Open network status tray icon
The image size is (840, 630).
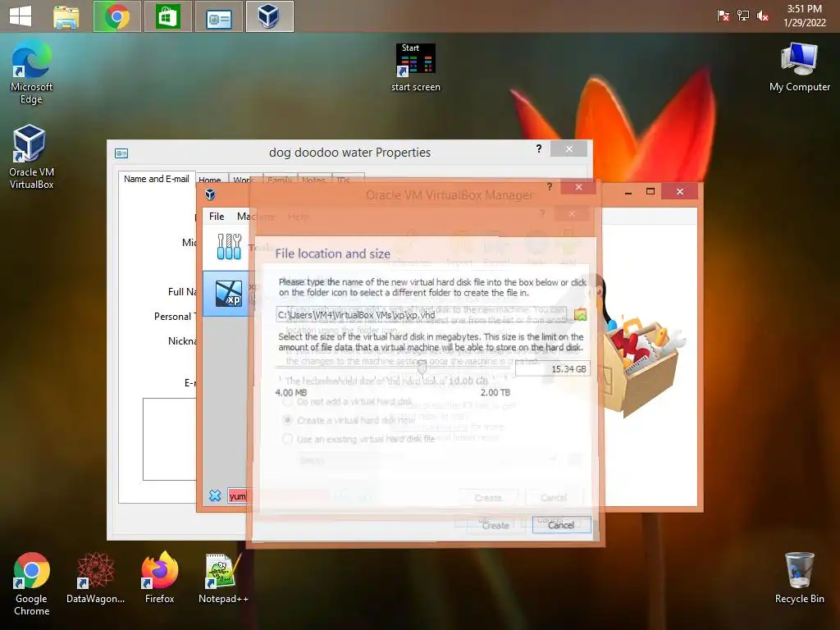click(x=743, y=16)
